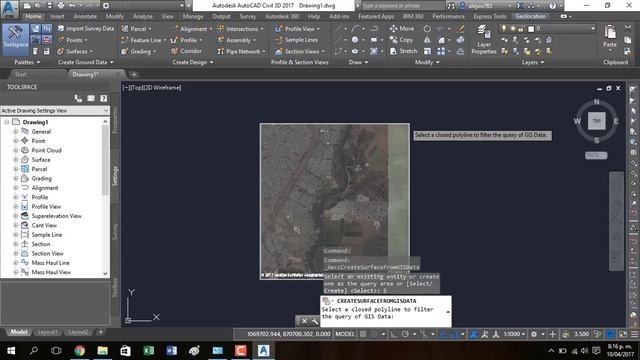
Task: Open the Express Tools ribbon tab
Action: point(490,16)
